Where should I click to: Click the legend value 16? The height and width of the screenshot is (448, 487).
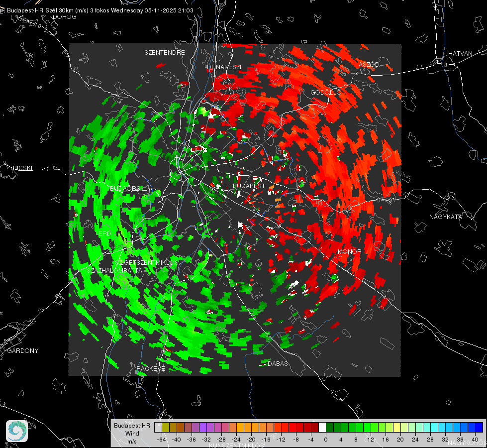[385, 440]
